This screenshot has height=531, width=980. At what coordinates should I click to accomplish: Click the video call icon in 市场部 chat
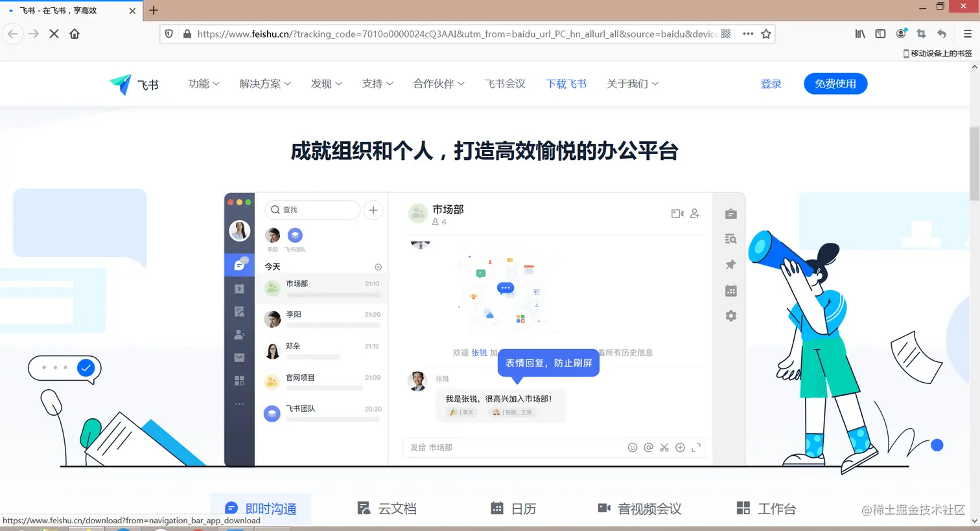(x=677, y=213)
